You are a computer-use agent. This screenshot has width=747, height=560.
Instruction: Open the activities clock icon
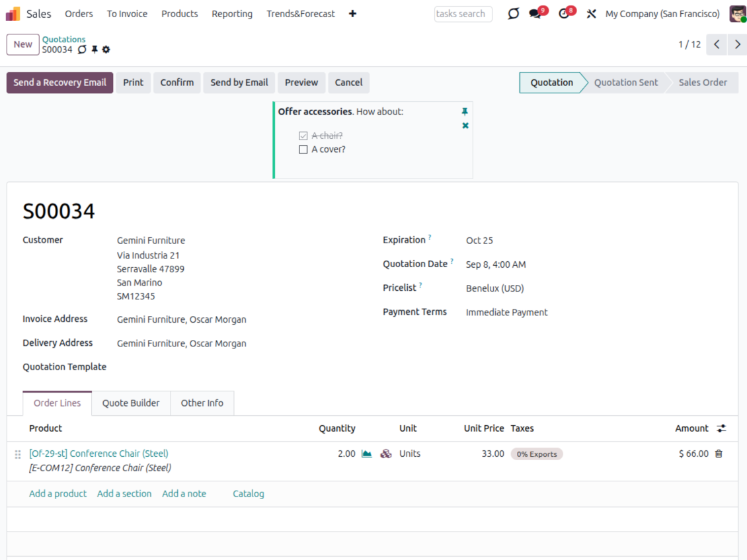pyautogui.click(x=563, y=14)
